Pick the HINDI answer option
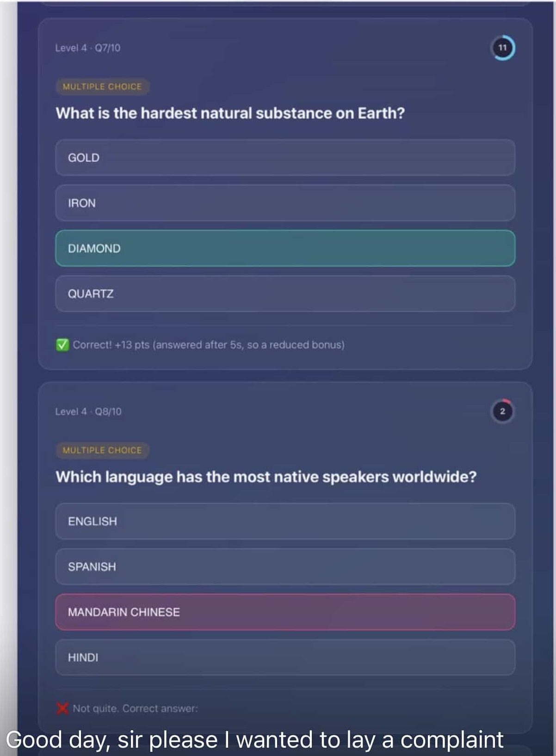 (x=285, y=657)
